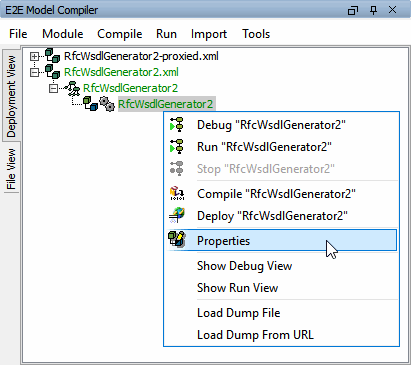Open the Compile menu in menu bar
411x365 pixels.
click(120, 34)
